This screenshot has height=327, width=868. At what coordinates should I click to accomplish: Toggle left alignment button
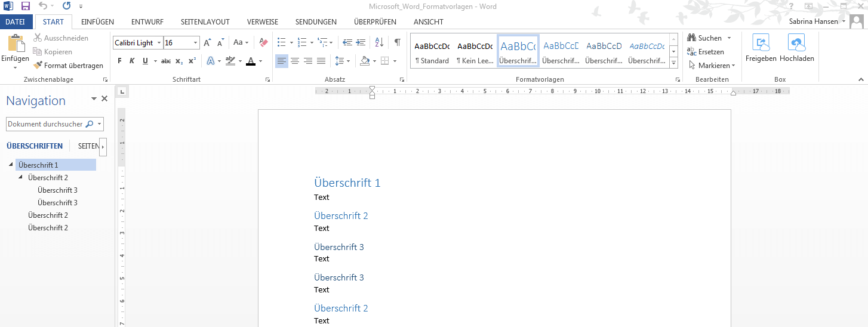(282, 61)
